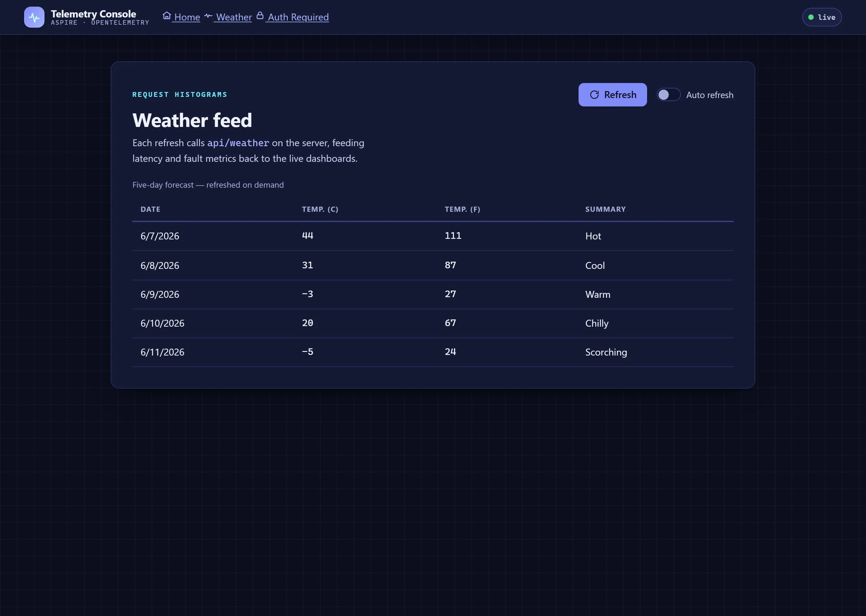Click the house icon beside Home
This screenshot has height=616, width=866.
click(167, 16)
